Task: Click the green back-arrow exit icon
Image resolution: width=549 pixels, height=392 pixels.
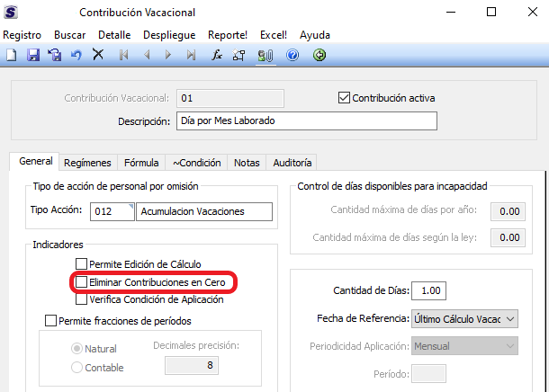Action: click(x=319, y=55)
